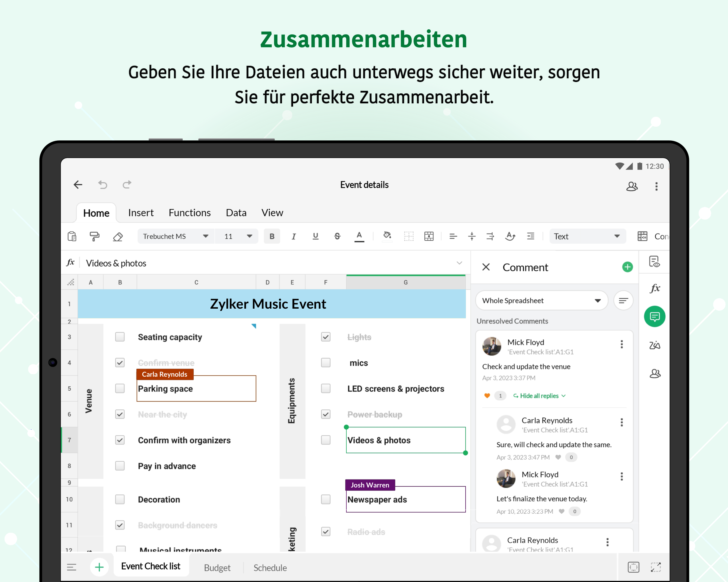Screen dimensions: 728x582
Task: Toggle strikethrough formatting
Action: point(337,236)
